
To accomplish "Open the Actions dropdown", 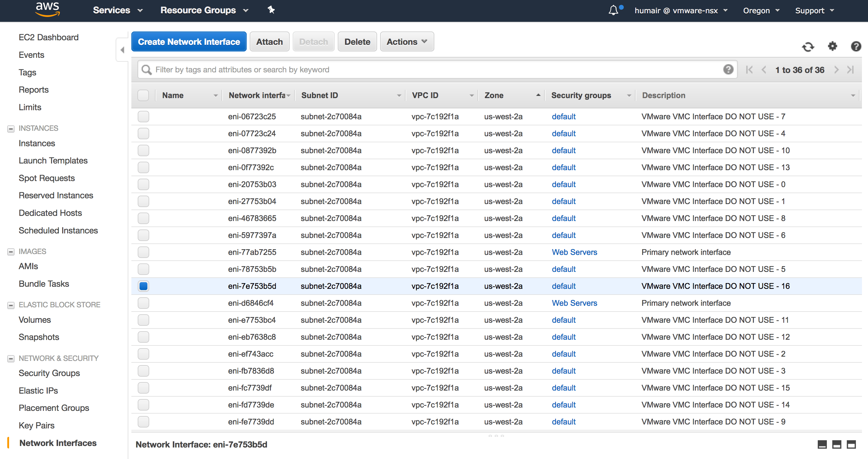I will 407,42.
